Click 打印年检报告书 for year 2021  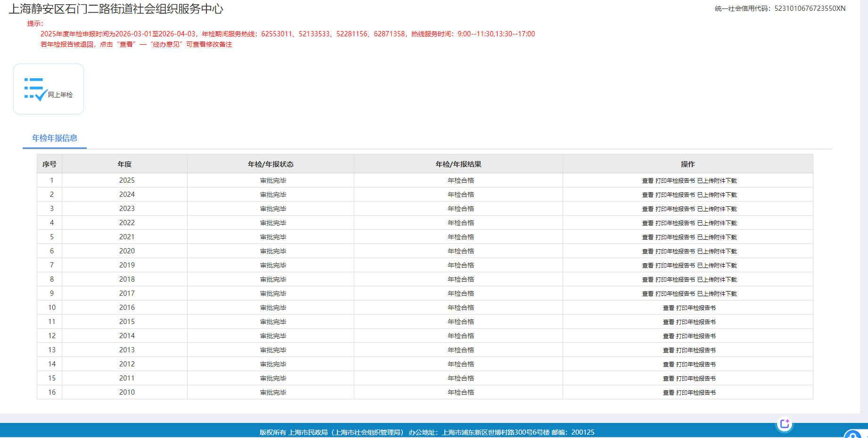click(x=675, y=237)
